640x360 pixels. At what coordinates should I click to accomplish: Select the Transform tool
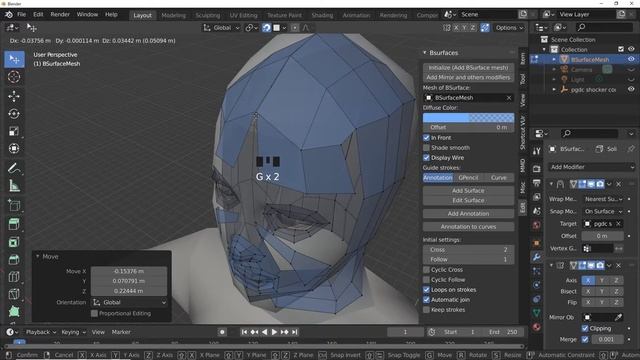point(14,149)
